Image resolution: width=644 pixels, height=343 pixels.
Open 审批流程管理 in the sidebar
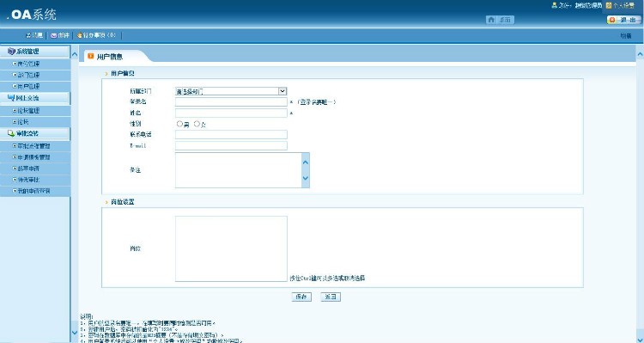(35, 146)
